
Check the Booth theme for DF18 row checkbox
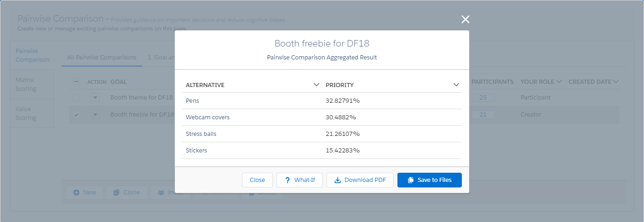tap(76, 98)
